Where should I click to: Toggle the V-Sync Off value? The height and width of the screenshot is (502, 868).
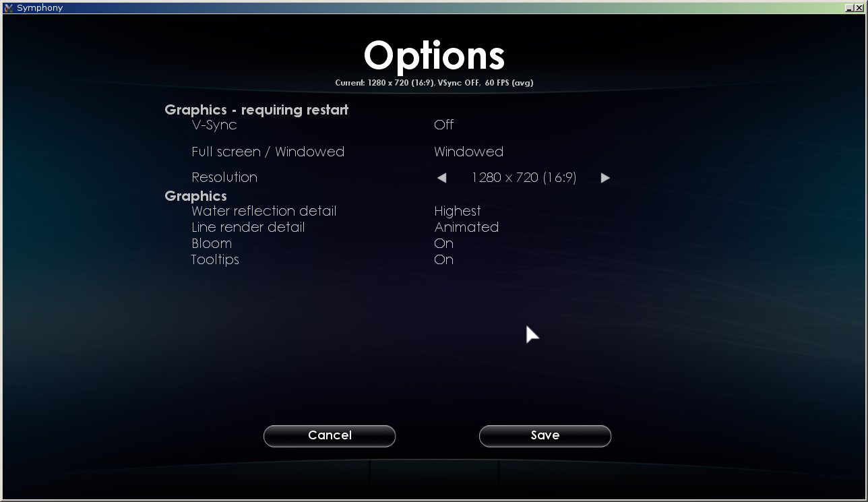coord(444,125)
